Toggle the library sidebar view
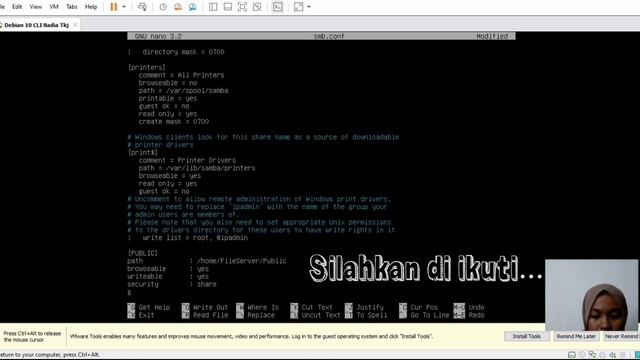Image resolution: width=640 pixels, height=360 pixels. [x=213, y=7]
